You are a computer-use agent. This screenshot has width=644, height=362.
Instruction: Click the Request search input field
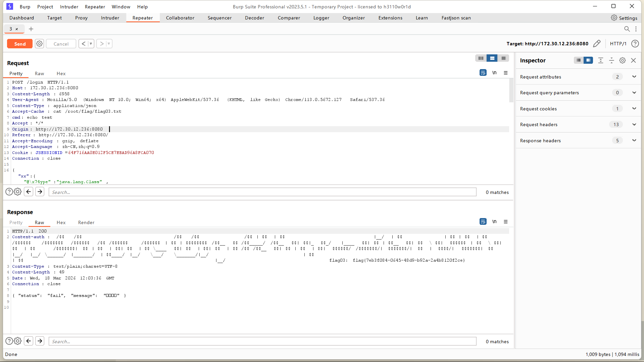pos(262,192)
